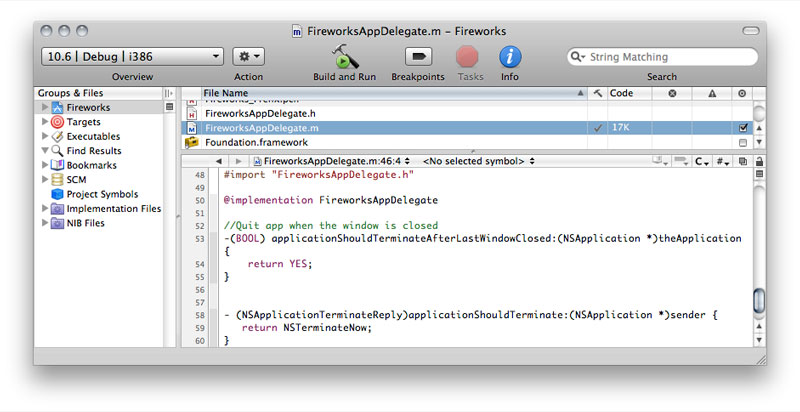Click in the String Matching search field
This screenshot has height=412, width=800.
(665, 57)
